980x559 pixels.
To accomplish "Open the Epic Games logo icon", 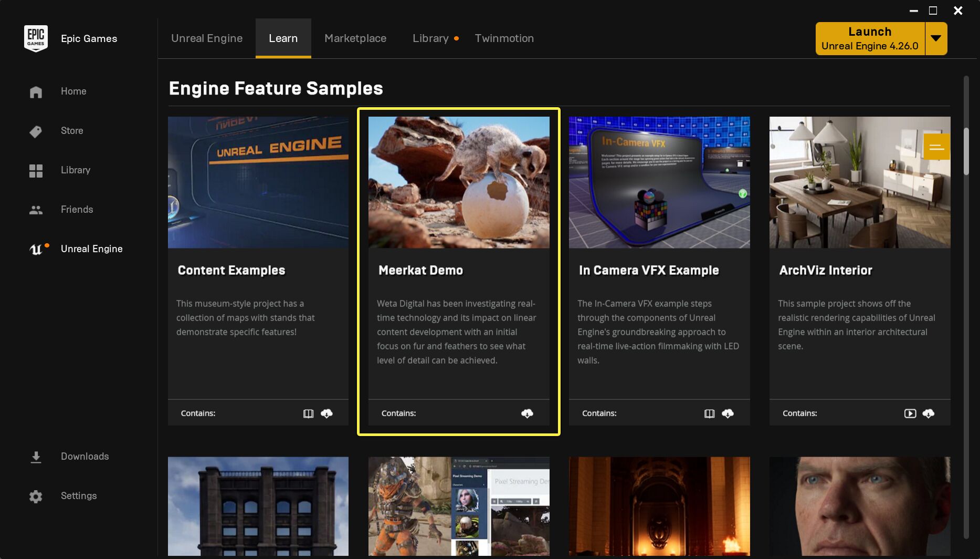I will click(x=35, y=37).
